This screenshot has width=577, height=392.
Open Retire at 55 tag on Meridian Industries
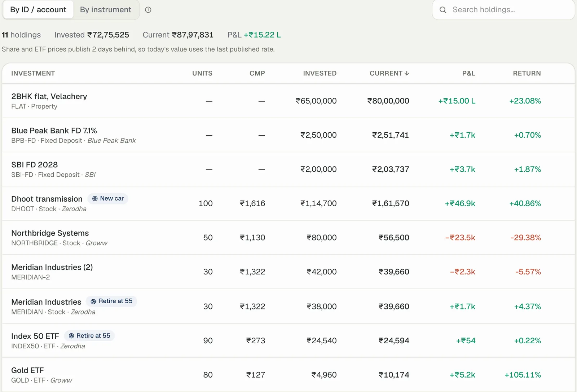tap(111, 301)
